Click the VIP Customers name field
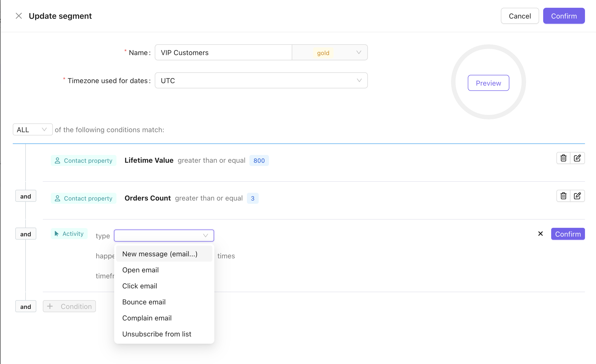The image size is (596, 364). tap(223, 53)
